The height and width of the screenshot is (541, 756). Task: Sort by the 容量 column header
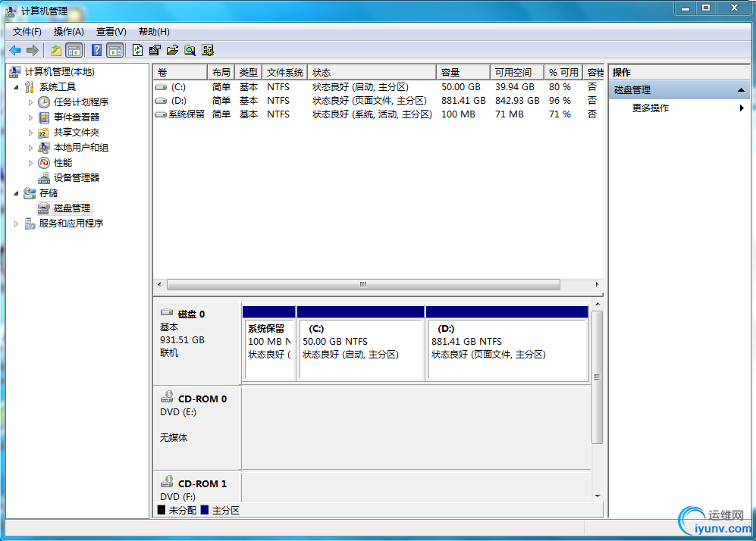click(463, 72)
